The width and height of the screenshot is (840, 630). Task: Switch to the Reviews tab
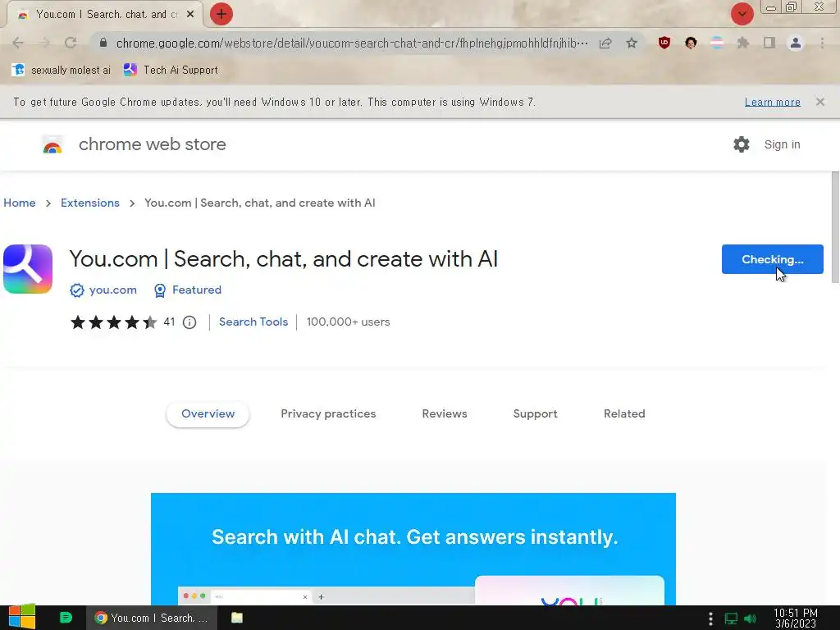pos(445,414)
